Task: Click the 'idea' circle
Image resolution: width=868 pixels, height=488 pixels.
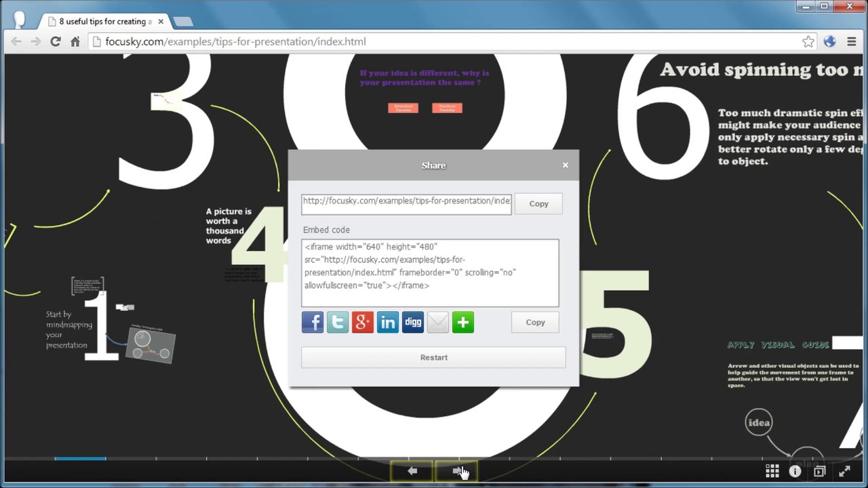Action: pos(759,423)
